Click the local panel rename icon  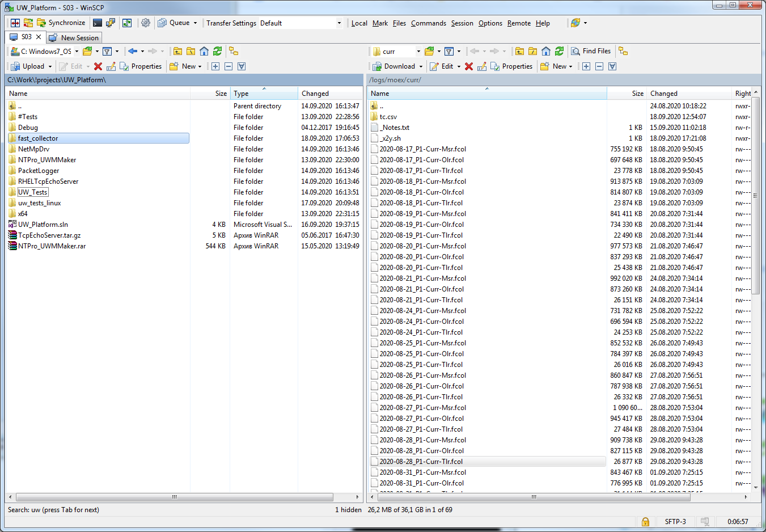tap(111, 66)
